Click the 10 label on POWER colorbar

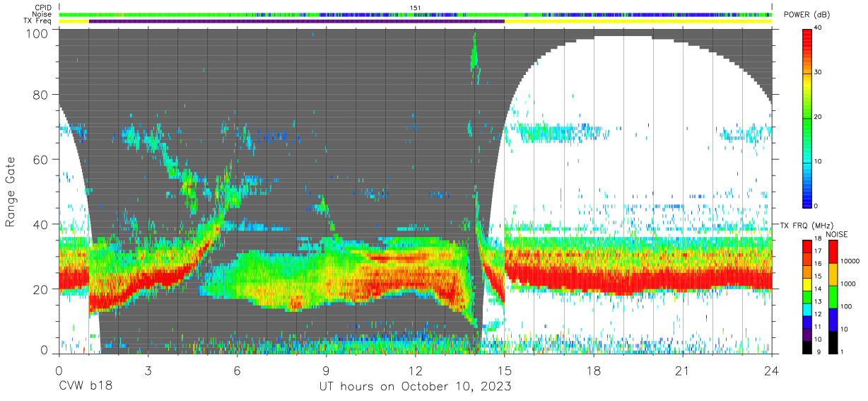pos(819,161)
